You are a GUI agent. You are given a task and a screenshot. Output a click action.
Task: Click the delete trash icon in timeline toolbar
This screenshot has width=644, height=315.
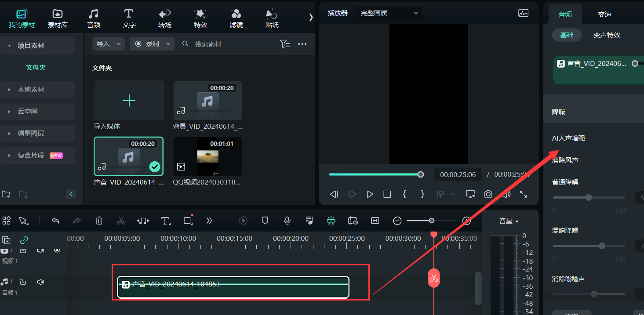(100, 221)
